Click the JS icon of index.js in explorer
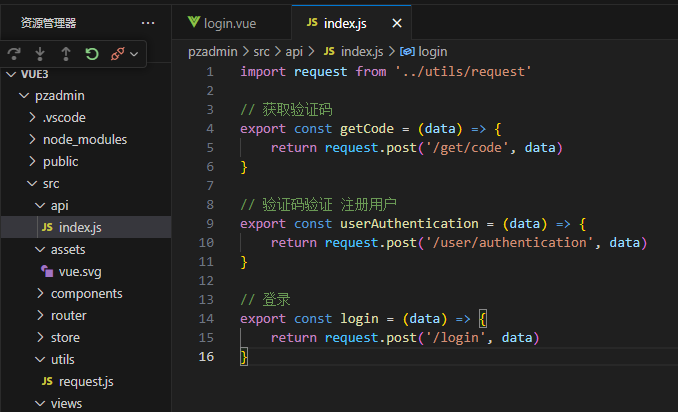 [47, 227]
